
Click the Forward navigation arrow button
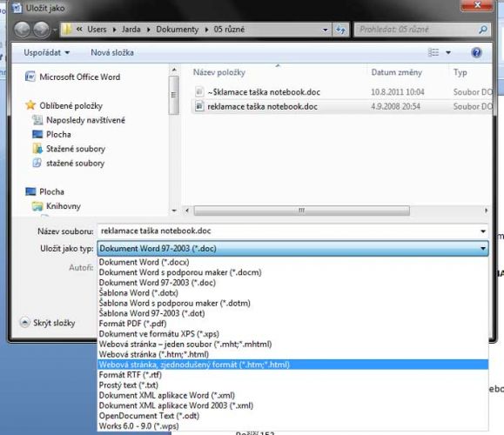tap(41, 30)
